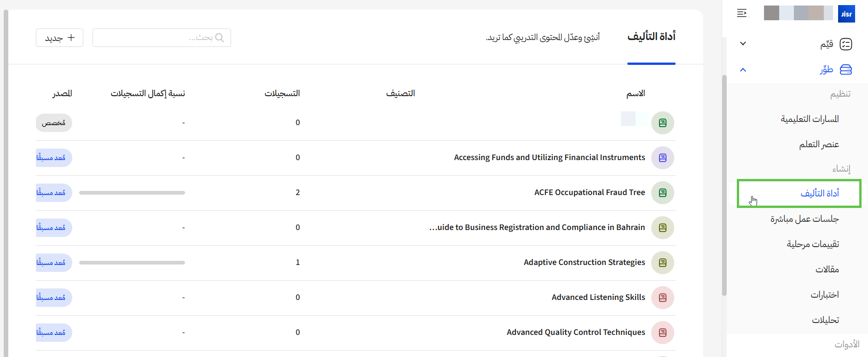Click the جديد new button
This screenshot has width=868, height=357.
[x=59, y=38]
